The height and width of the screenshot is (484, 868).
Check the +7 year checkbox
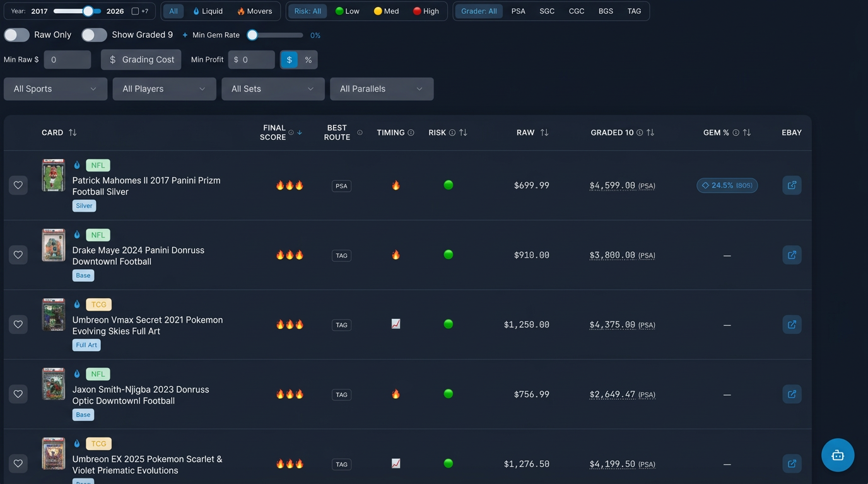pyautogui.click(x=136, y=11)
